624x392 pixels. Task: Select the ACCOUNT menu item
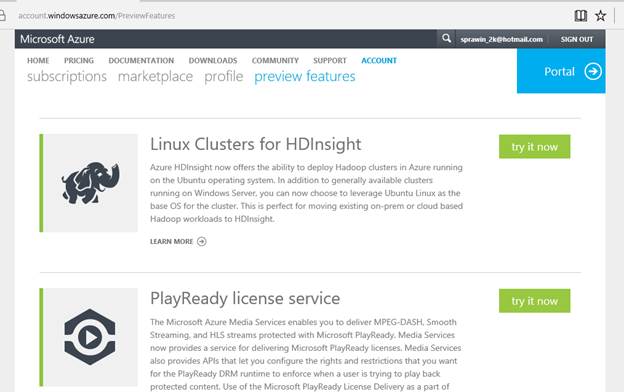(379, 60)
